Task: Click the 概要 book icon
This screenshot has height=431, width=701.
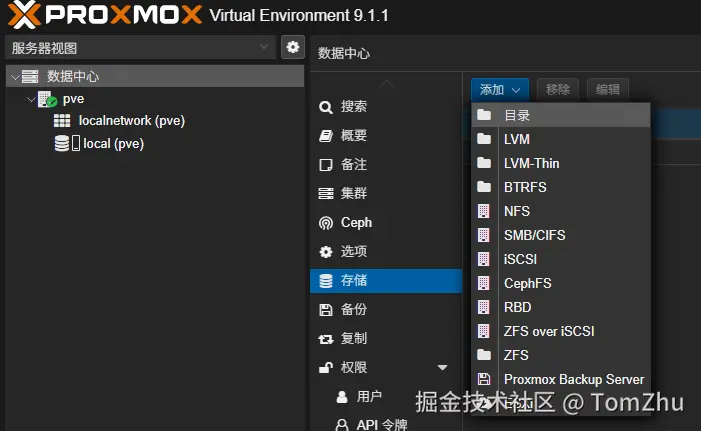Action: coord(325,135)
